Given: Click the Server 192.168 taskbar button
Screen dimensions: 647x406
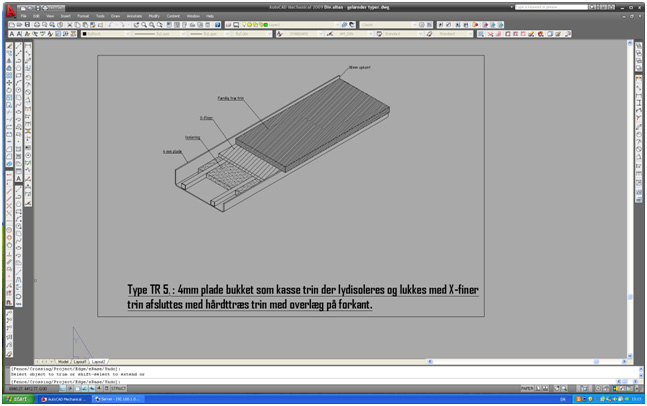Looking at the screenshot, I should [x=118, y=399].
